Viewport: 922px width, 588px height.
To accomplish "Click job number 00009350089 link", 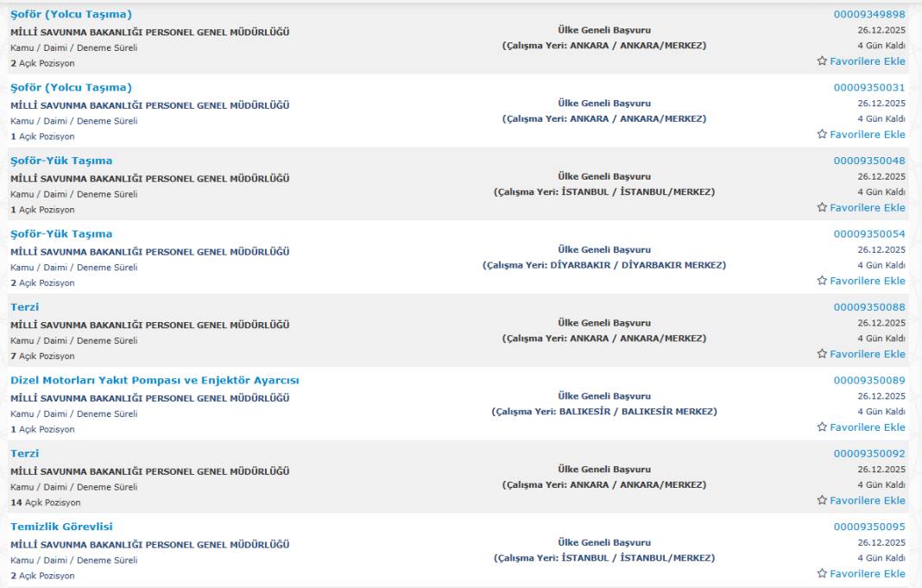I will click(x=869, y=380).
